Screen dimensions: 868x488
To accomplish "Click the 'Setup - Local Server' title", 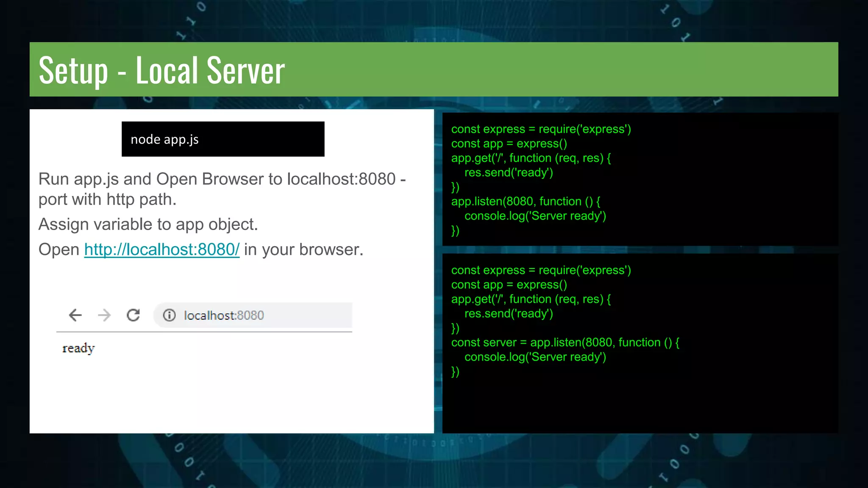I will pos(161,70).
